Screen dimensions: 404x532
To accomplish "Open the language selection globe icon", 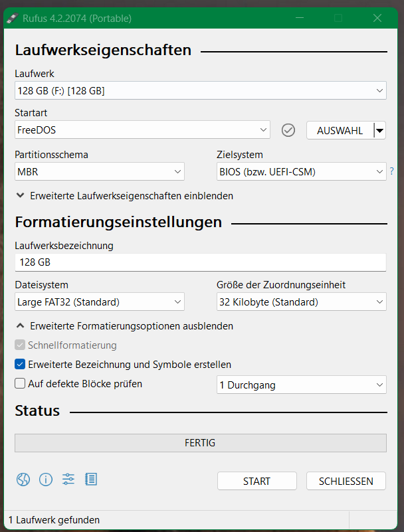I will 23,480.
